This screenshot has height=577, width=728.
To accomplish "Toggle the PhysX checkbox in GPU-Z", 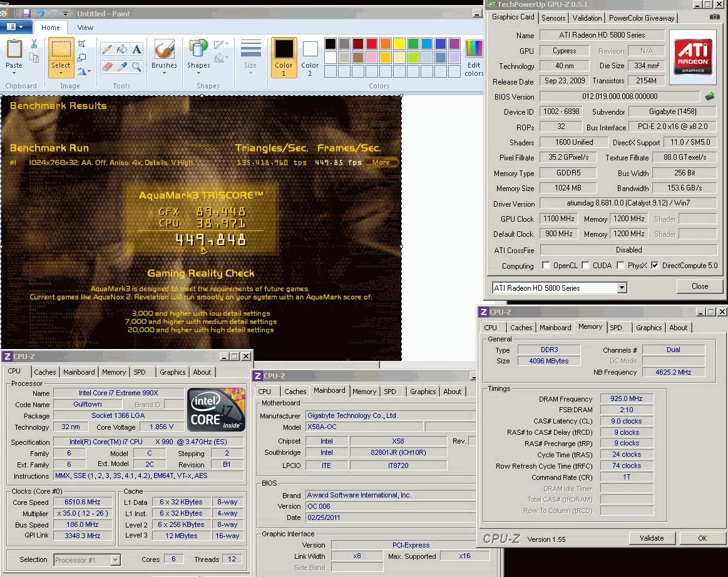I will (x=620, y=265).
